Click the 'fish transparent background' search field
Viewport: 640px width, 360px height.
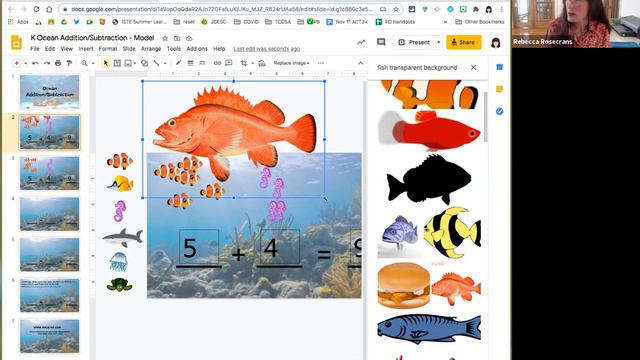coord(417,68)
